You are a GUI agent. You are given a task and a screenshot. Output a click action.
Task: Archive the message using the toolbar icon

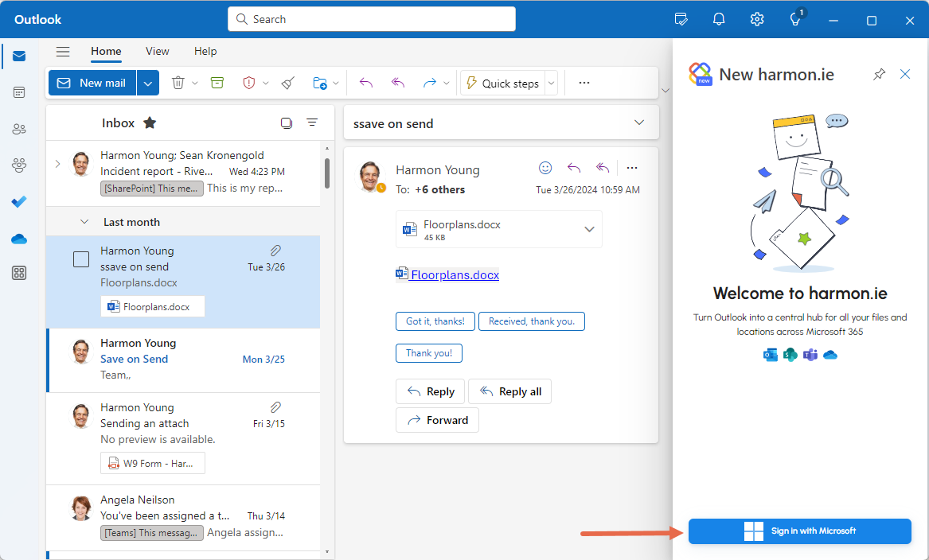click(217, 82)
